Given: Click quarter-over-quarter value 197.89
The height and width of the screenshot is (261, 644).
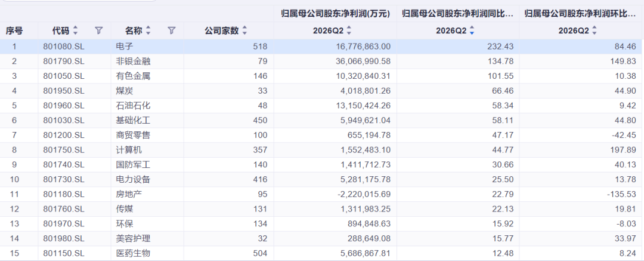Looking at the screenshot, I should (x=623, y=150).
